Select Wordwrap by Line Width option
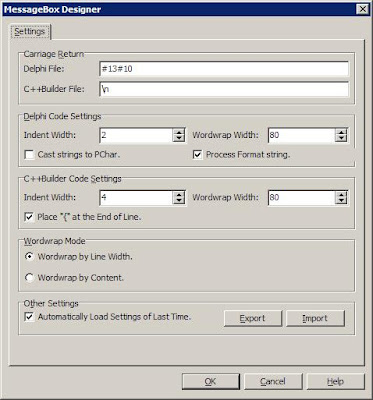The height and width of the screenshot is (400, 373). pyautogui.click(x=29, y=257)
